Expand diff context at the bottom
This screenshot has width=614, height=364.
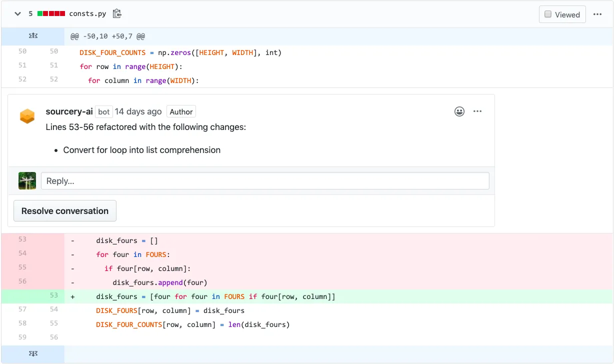[x=33, y=354]
